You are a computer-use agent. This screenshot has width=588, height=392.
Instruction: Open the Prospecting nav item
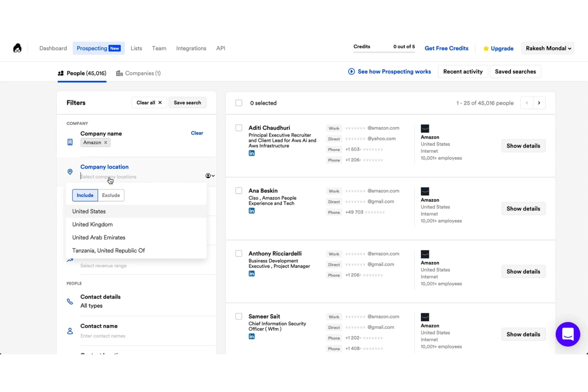pyautogui.click(x=99, y=48)
